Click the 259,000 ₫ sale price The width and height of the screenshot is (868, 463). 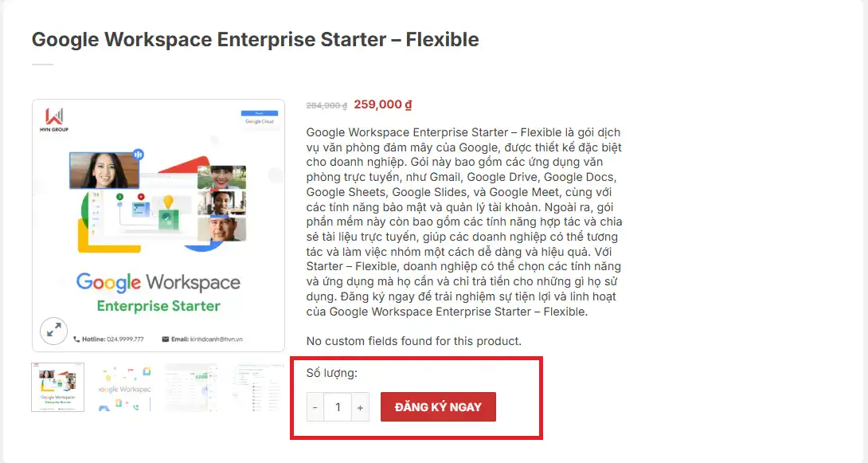(x=383, y=104)
